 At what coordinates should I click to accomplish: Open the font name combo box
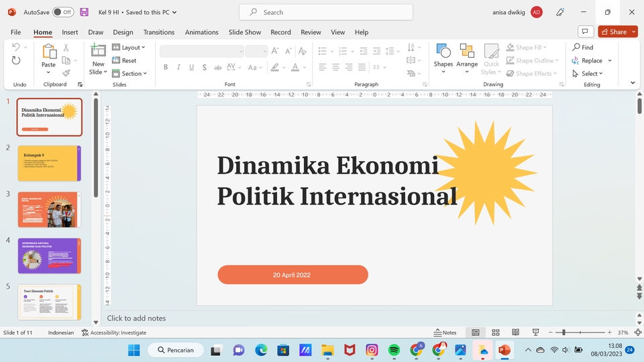202,51
